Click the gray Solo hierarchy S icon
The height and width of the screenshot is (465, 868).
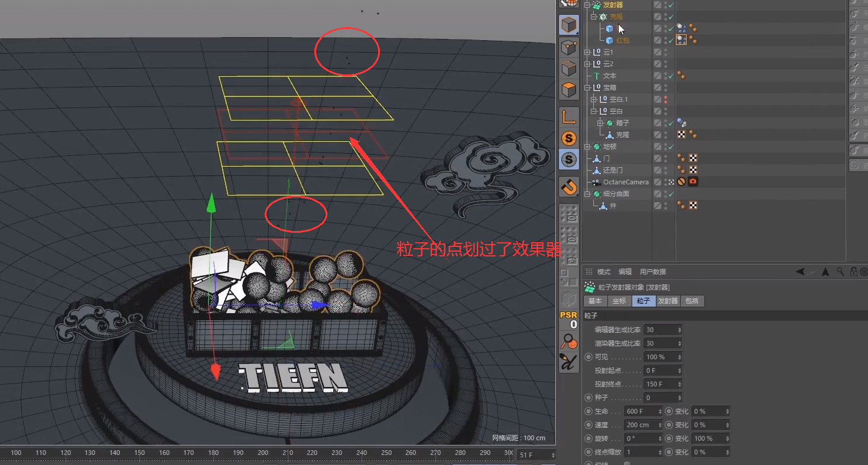(568, 160)
